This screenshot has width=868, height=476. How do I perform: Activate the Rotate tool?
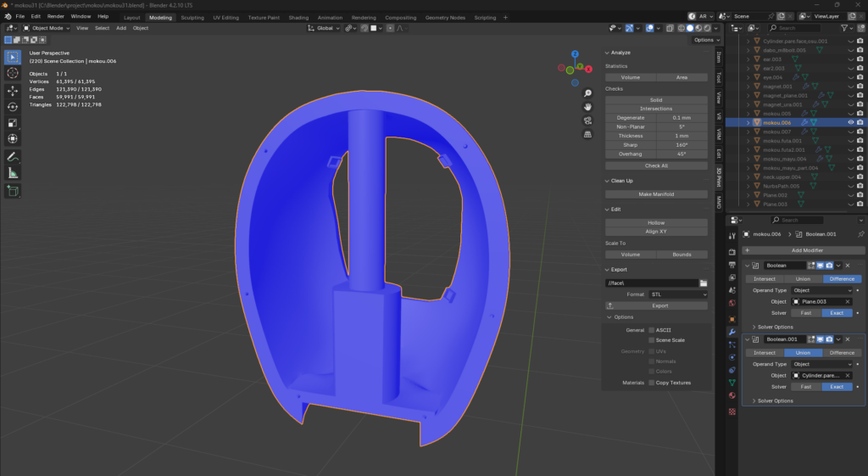pyautogui.click(x=13, y=106)
